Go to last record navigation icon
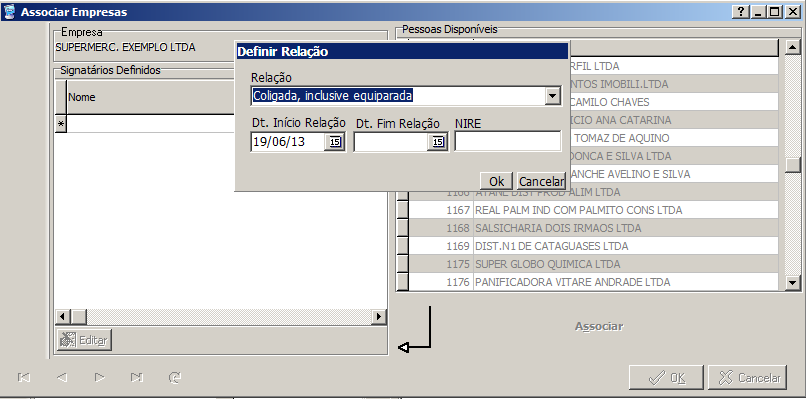The image size is (806, 399). tap(137, 377)
